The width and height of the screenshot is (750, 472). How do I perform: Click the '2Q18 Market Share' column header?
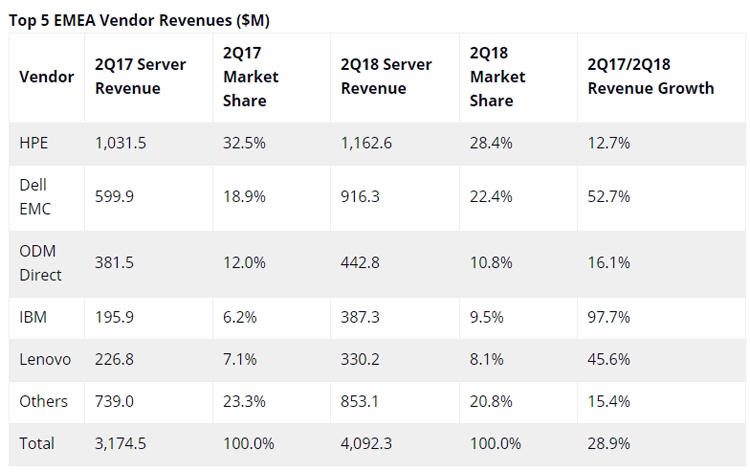(x=497, y=77)
